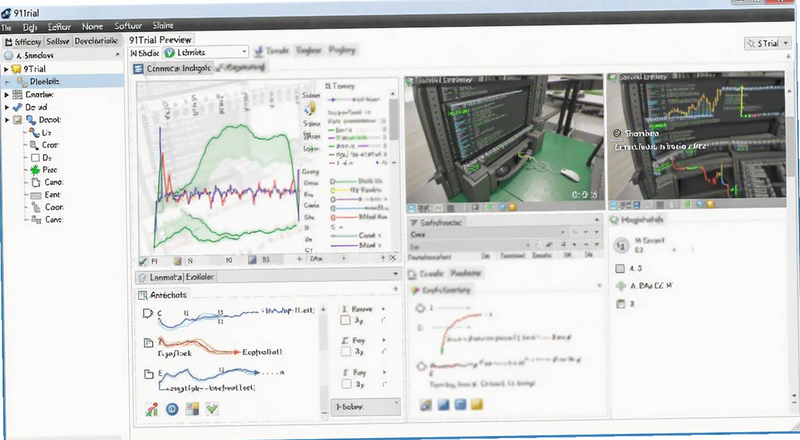Open the Lemots dropdown
Viewport: 800px width, 440px height.
(x=244, y=52)
